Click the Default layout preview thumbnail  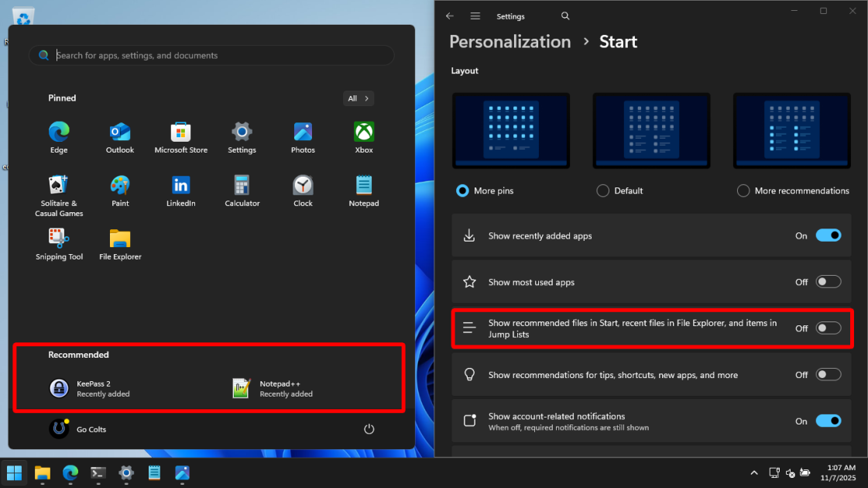[x=651, y=131]
